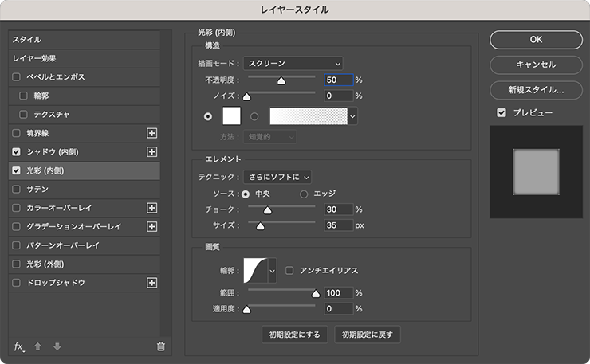590x364 pixels.
Task: Expand the gradient preset picker arrow
Action: click(352, 116)
